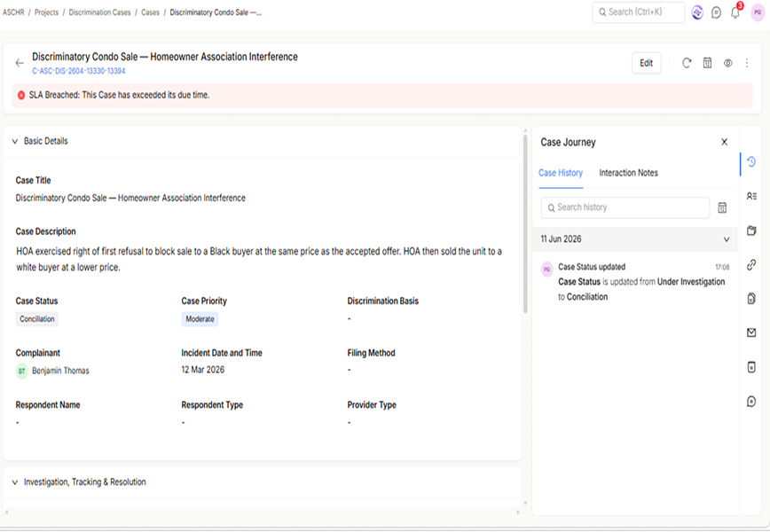This screenshot has height=532, width=770.
Task: Click the global Search (Ctrl+K) field
Action: pos(639,12)
